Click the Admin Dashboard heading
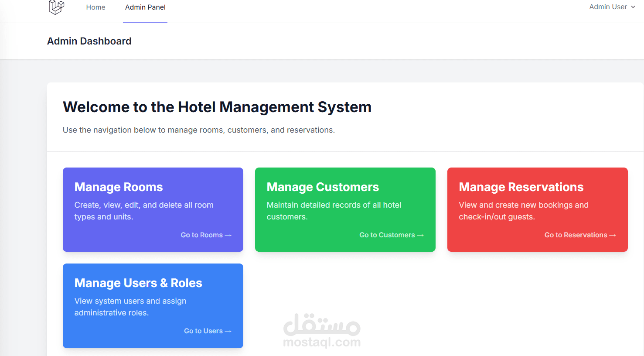The height and width of the screenshot is (356, 644). tap(89, 41)
